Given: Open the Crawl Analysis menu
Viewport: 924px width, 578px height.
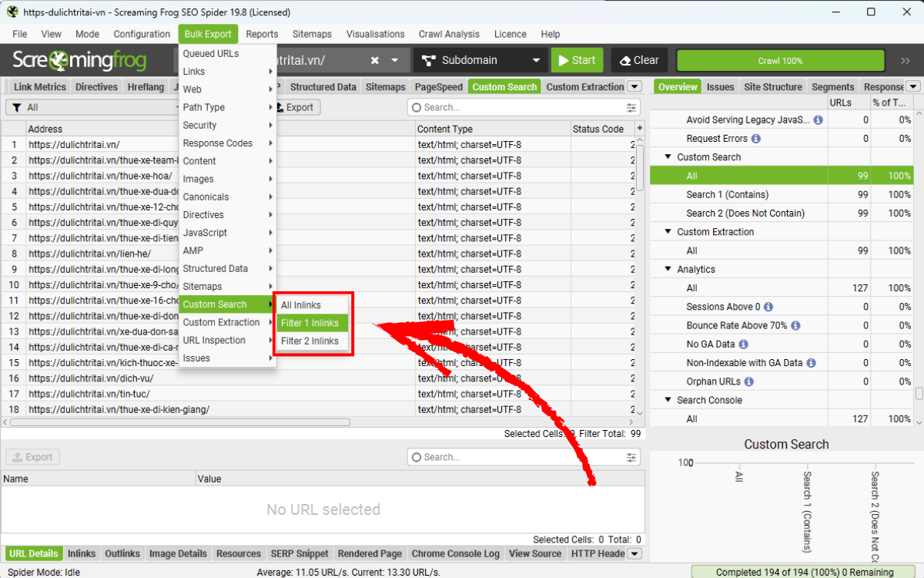Looking at the screenshot, I should pos(449,34).
